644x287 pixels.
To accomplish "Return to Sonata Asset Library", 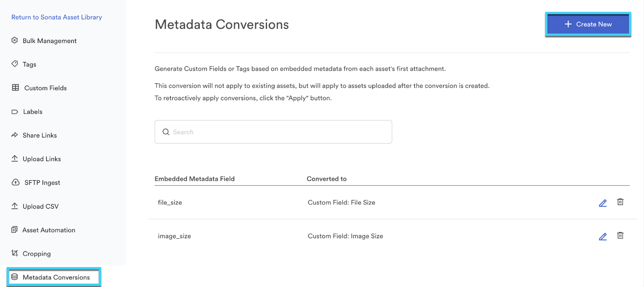I will 56,17.
